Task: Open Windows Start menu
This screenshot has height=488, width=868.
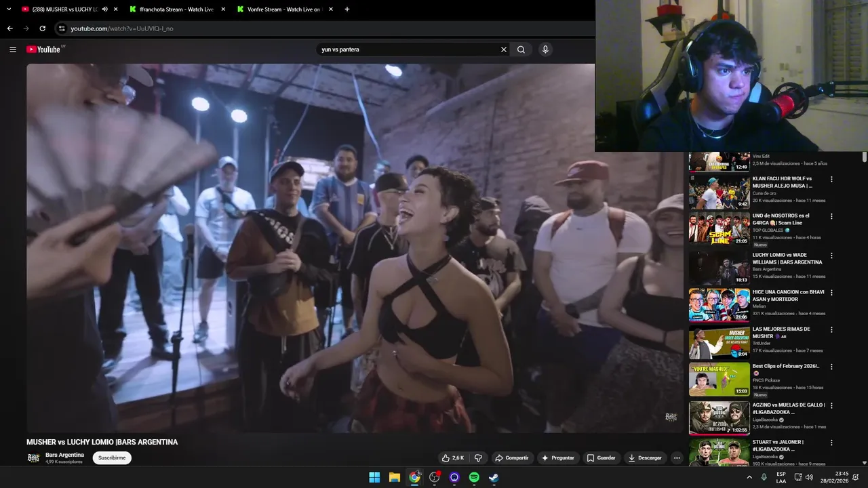Action: click(x=374, y=477)
